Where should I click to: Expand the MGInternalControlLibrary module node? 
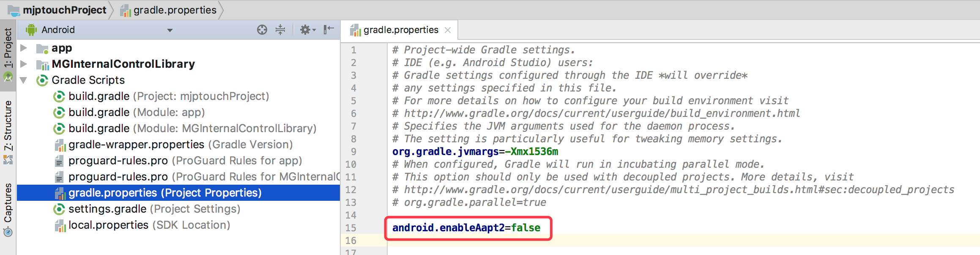point(24,64)
